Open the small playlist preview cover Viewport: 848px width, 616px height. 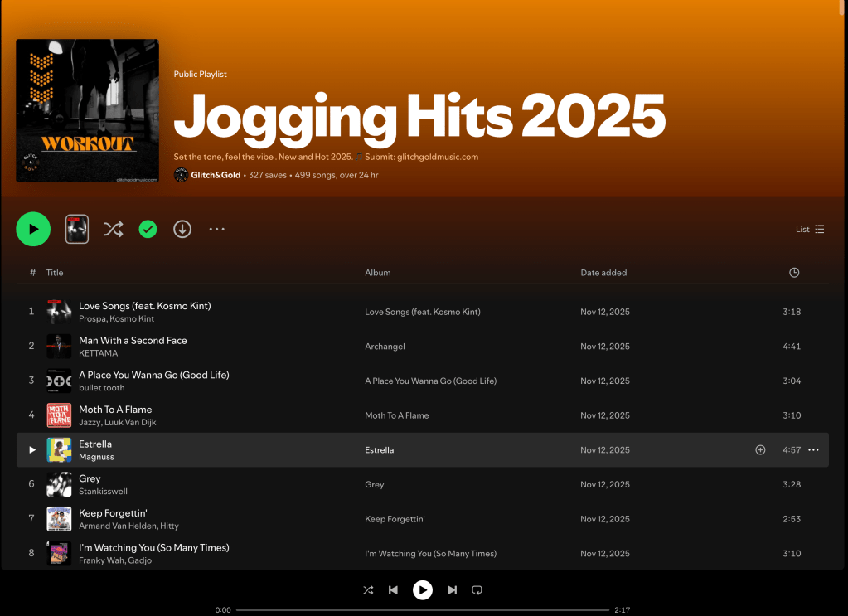[77, 230]
